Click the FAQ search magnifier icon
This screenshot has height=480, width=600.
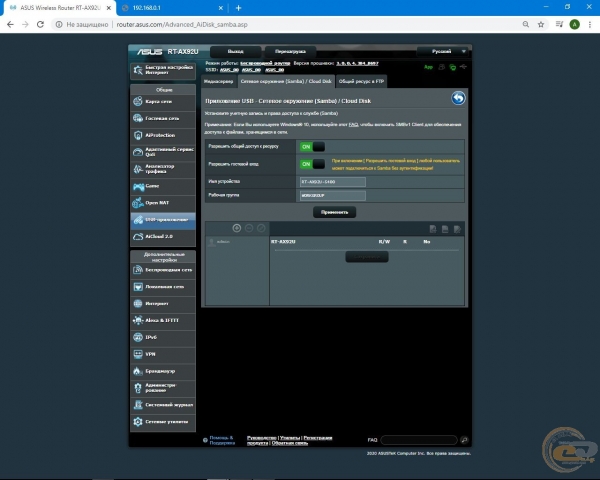tap(464, 440)
